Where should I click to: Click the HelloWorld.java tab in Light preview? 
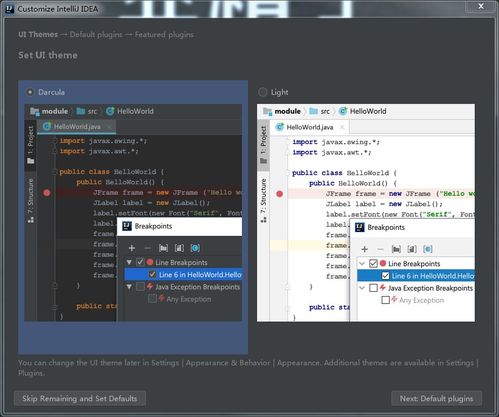point(310,127)
